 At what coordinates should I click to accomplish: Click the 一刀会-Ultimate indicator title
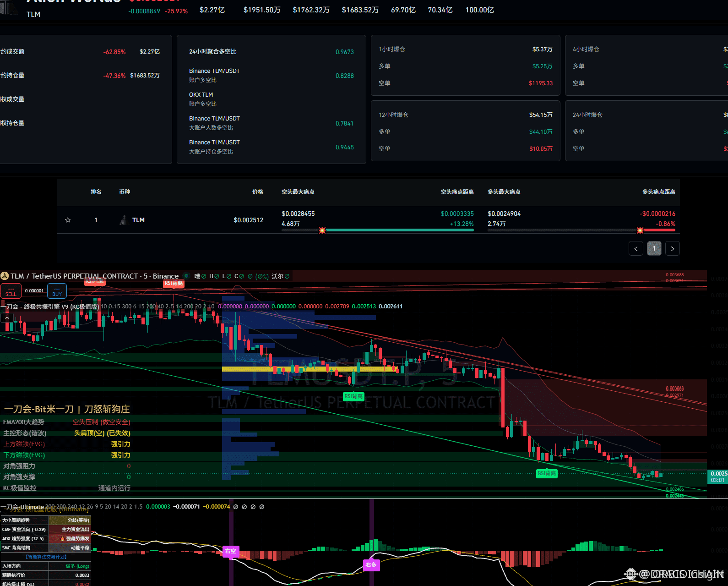pyautogui.click(x=22, y=507)
